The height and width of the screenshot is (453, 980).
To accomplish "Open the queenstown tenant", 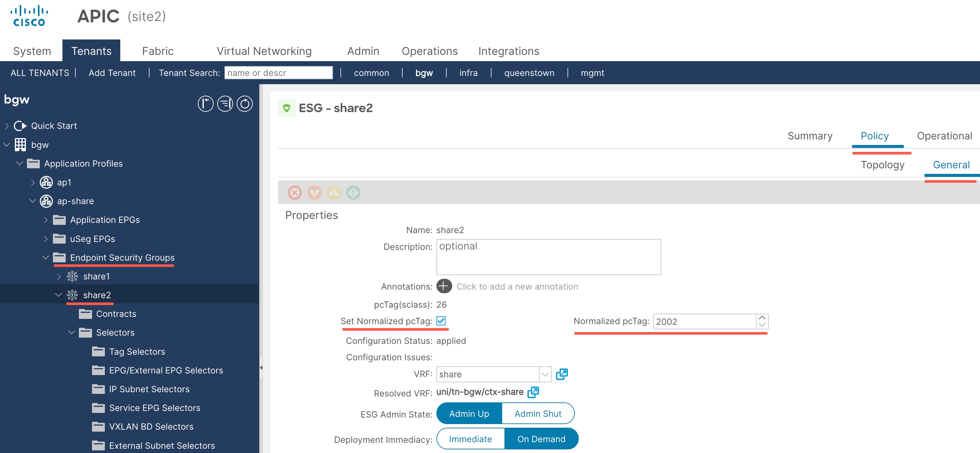I will click(x=529, y=73).
